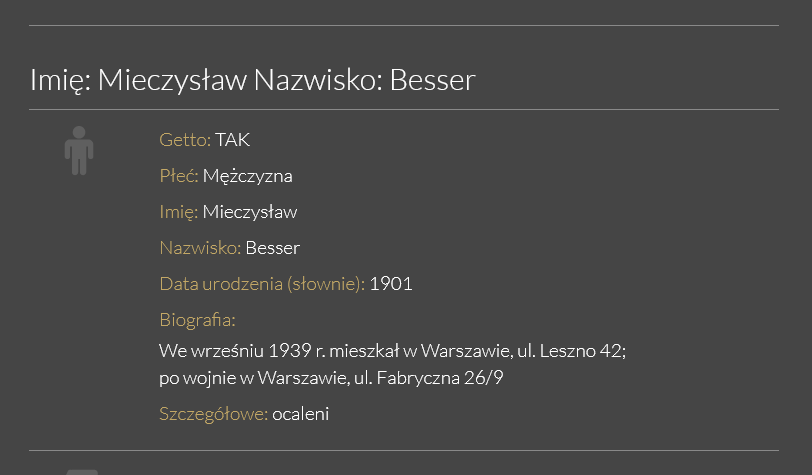
Task: Click the "Biografia:" label
Action: 197,320
